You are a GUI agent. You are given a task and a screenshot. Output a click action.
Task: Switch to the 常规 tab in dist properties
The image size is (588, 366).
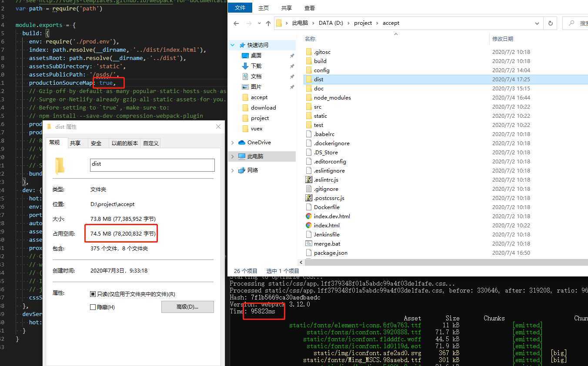coord(55,143)
